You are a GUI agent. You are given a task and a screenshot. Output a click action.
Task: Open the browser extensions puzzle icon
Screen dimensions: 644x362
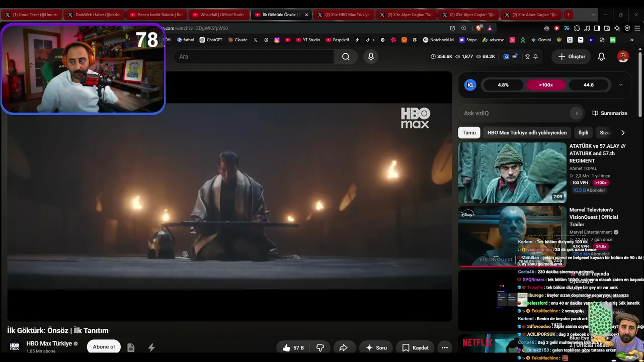pyautogui.click(x=577, y=28)
